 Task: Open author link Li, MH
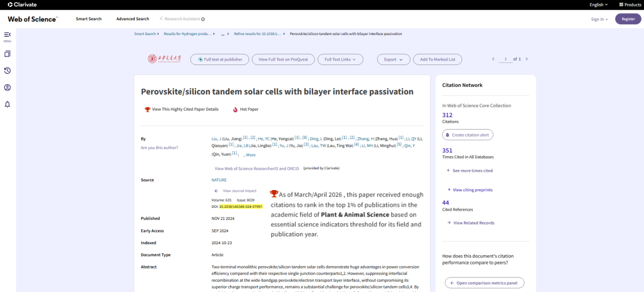(367, 146)
